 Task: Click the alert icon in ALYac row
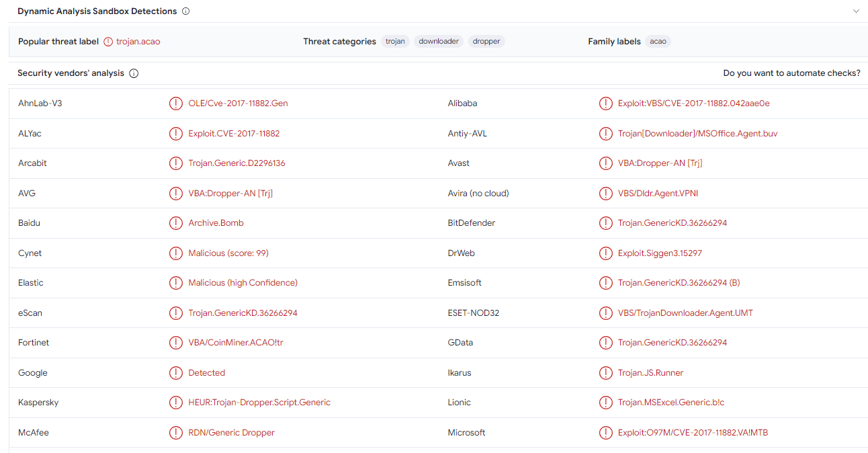coord(175,134)
